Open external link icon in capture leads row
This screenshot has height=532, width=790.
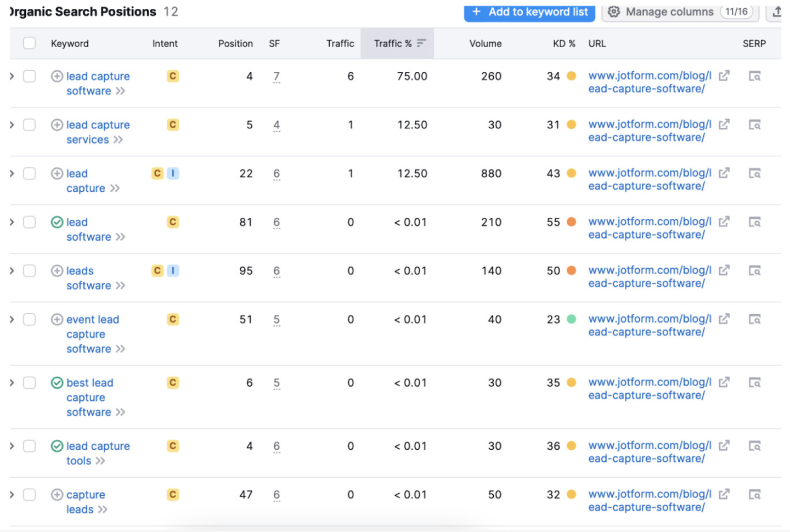[724, 494]
